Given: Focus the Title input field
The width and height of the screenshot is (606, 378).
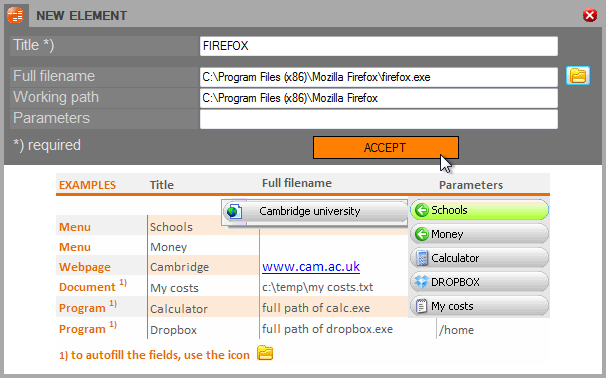Looking at the screenshot, I should (x=379, y=46).
